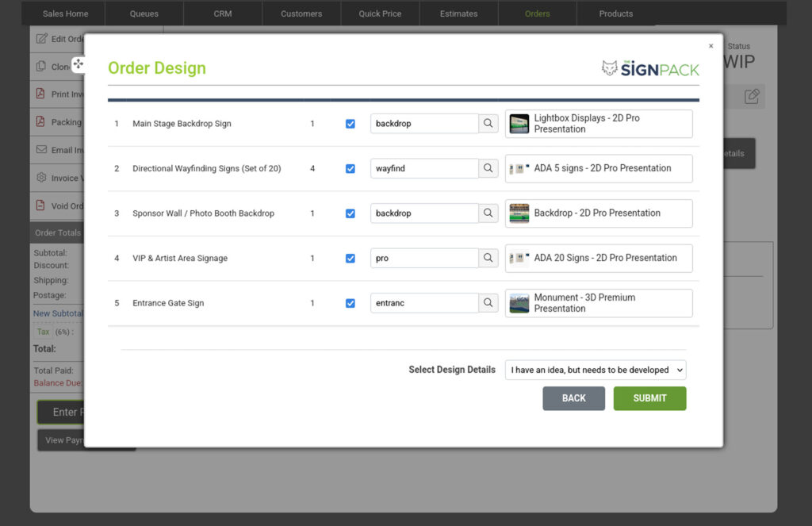812x526 pixels.
Task: Open Products tab
Action: tap(616, 13)
